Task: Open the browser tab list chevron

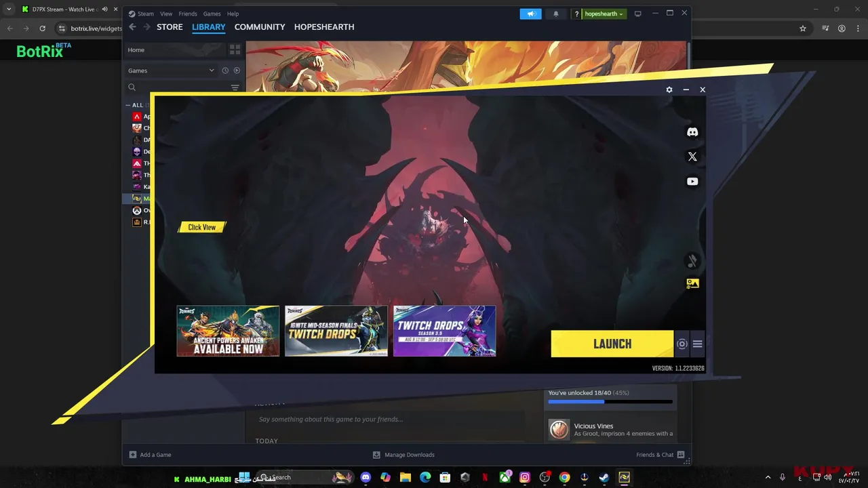Action: [x=8, y=9]
